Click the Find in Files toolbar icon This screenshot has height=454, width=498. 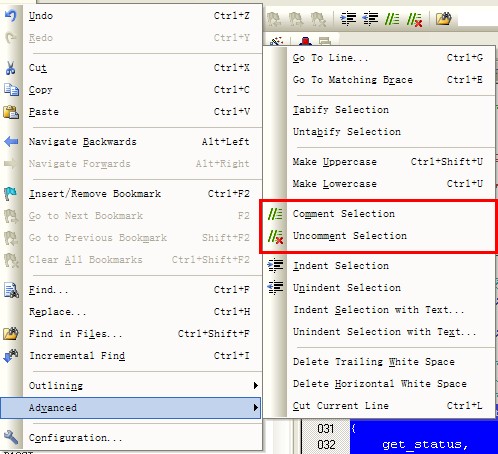(443, 19)
